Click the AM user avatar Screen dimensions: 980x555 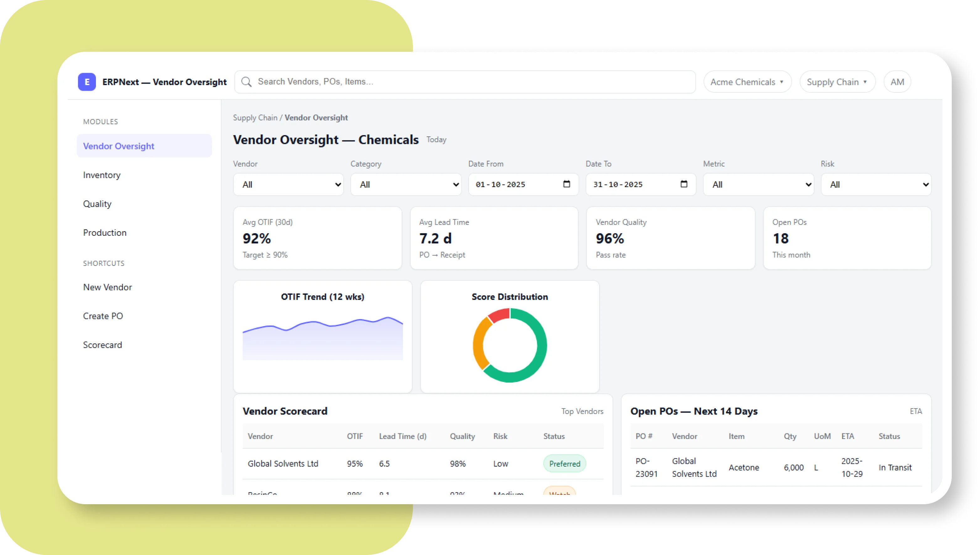[x=897, y=82]
